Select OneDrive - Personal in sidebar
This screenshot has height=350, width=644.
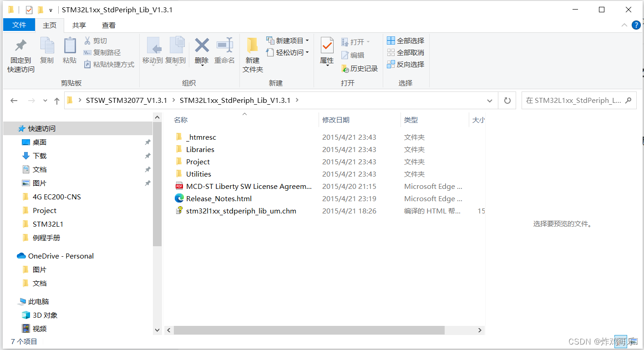point(61,256)
